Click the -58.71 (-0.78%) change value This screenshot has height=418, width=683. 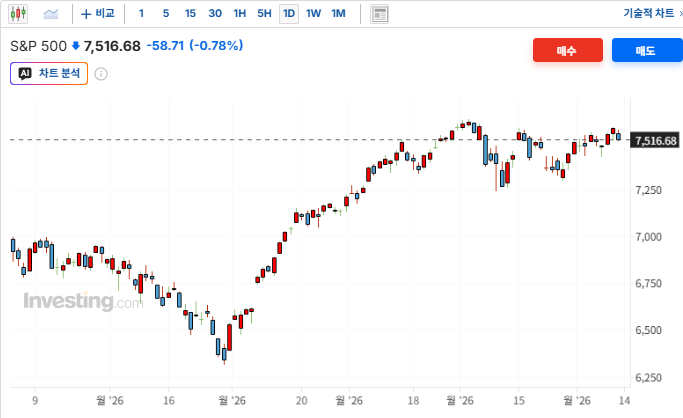[195, 45]
